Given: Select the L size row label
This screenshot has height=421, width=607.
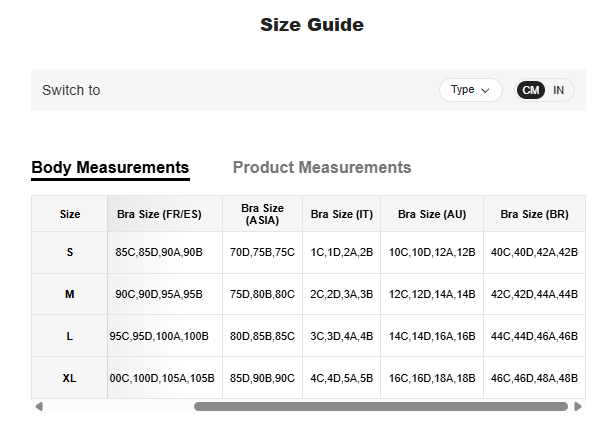Looking at the screenshot, I should coord(70,336).
